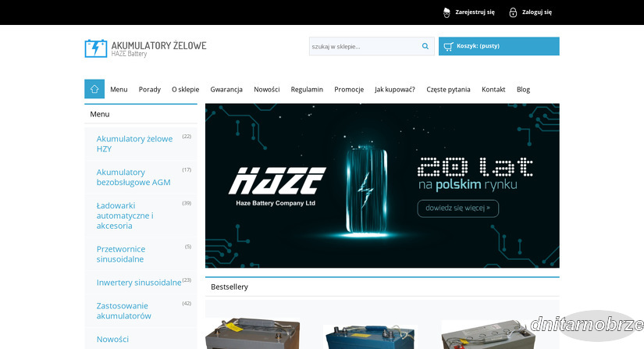Open the Porady menu item
This screenshot has width=644, height=349.
(150, 89)
